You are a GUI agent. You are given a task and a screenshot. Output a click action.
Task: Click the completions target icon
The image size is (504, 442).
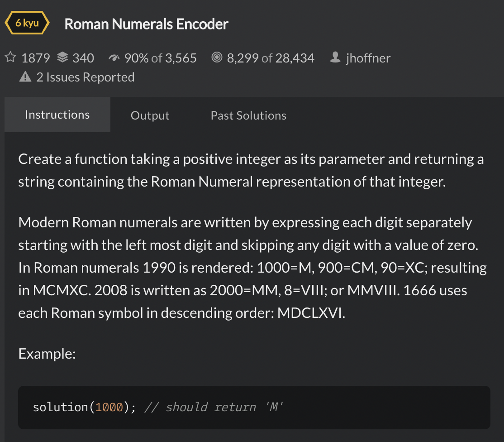coord(217,57)
